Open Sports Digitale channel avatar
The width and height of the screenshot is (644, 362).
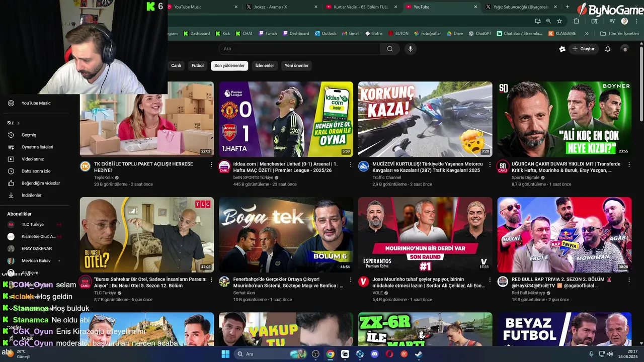click(503, 167)
